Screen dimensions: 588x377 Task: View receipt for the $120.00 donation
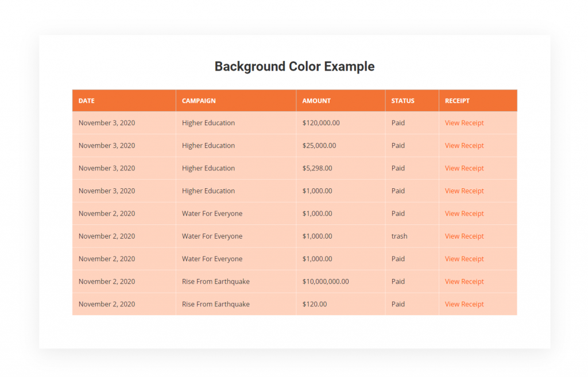pyautogui.click(x=464, y=304)
